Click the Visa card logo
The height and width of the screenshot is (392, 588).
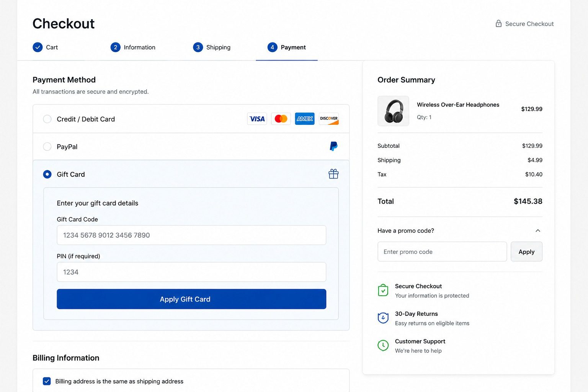257,119
